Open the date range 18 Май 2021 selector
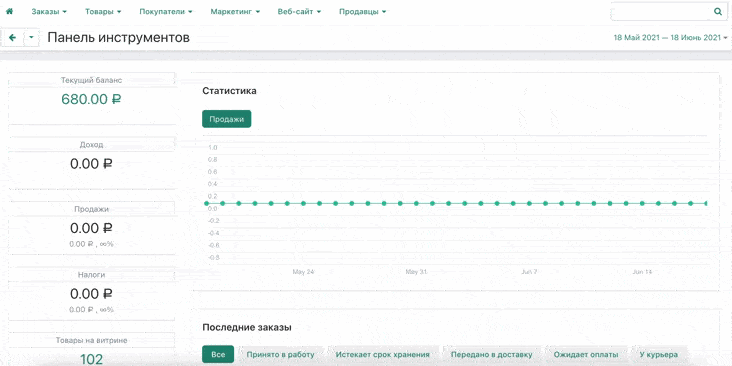 click(x=670, y=38)
